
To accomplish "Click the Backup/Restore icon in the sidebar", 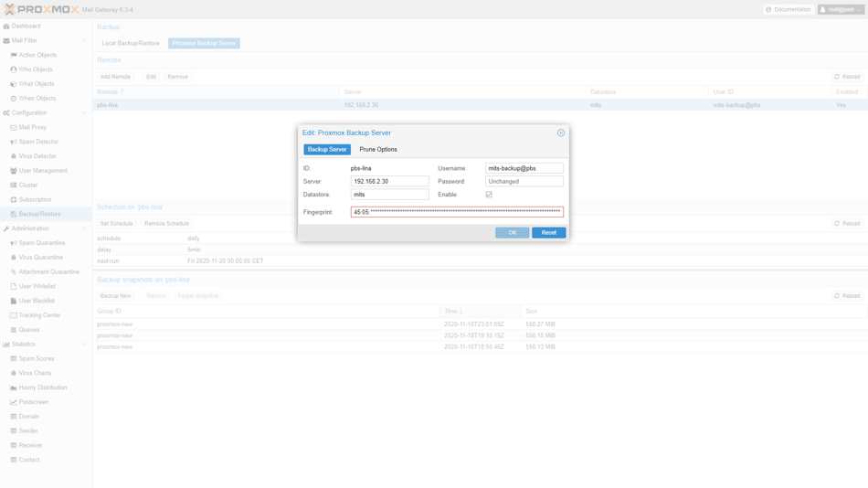I will tap(14, 214).
